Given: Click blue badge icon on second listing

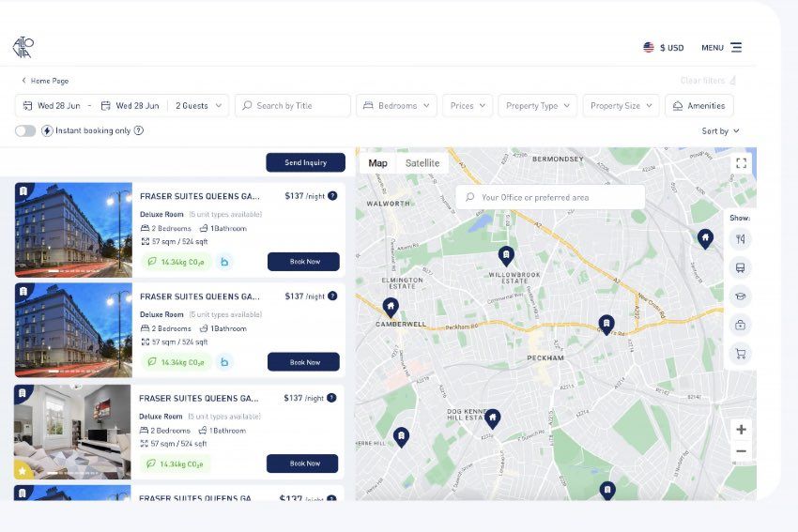Looking at the screenshot, I should [224, 362].
